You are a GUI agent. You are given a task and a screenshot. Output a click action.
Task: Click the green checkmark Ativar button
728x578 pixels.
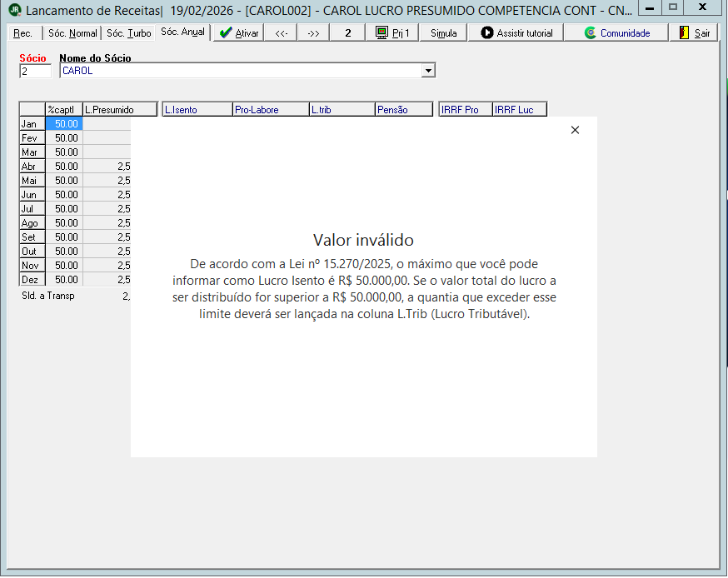pyautogui.click(x=226, y=33)
